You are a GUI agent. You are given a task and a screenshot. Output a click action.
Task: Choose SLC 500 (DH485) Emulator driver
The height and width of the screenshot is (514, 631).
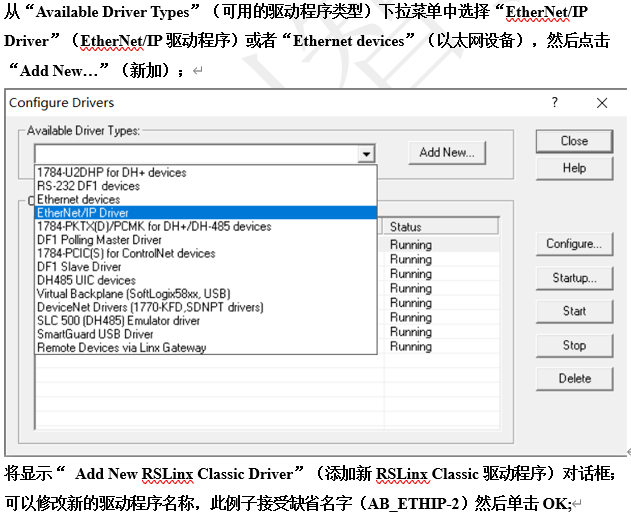[206, 321]
